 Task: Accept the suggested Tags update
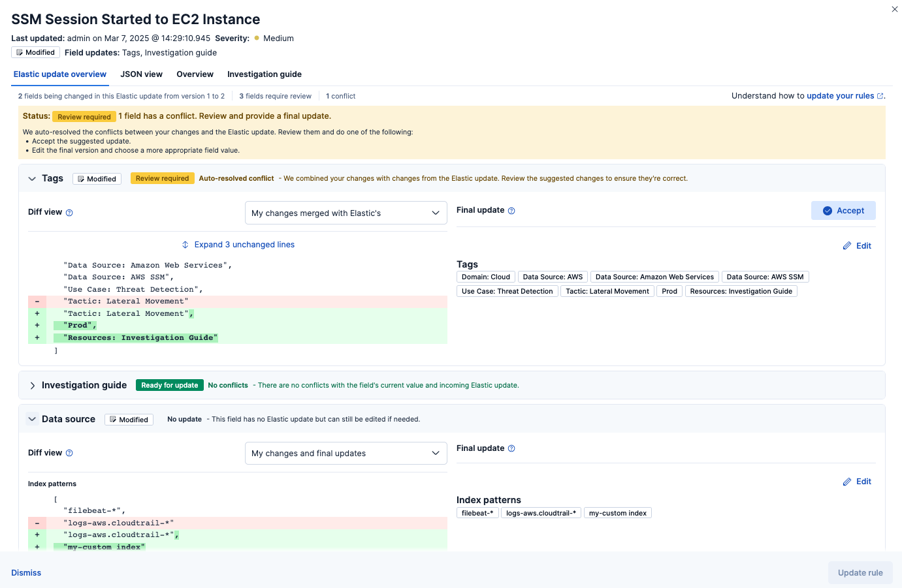(x=843, y=211)
